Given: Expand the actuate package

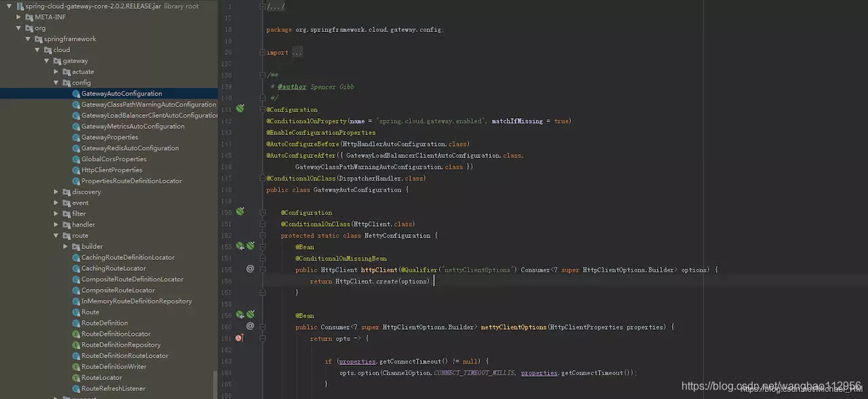Looking at the screenshot, I should (56, 72).
